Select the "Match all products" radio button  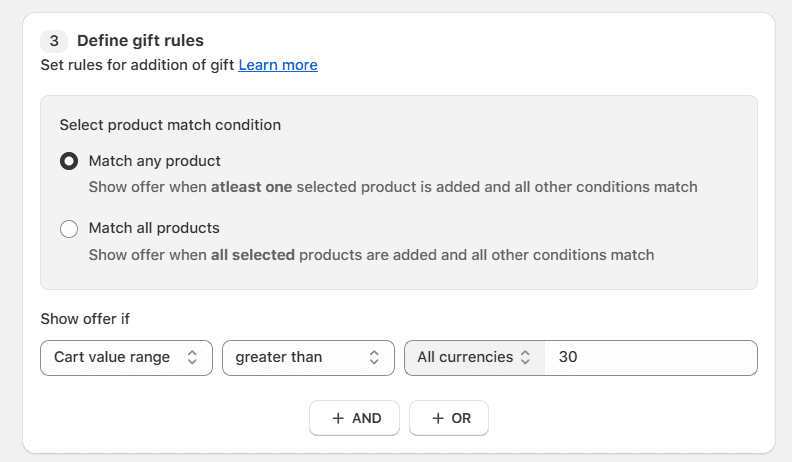point(69,229)
